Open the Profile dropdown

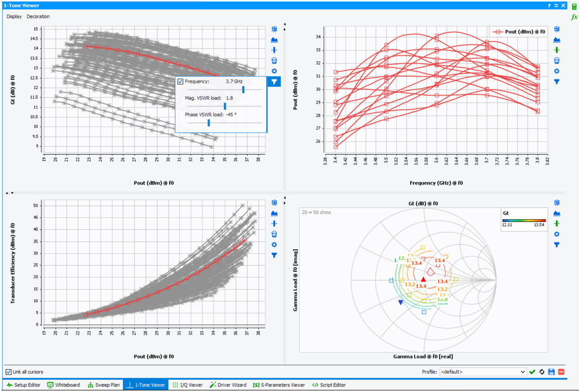(483, 372)
